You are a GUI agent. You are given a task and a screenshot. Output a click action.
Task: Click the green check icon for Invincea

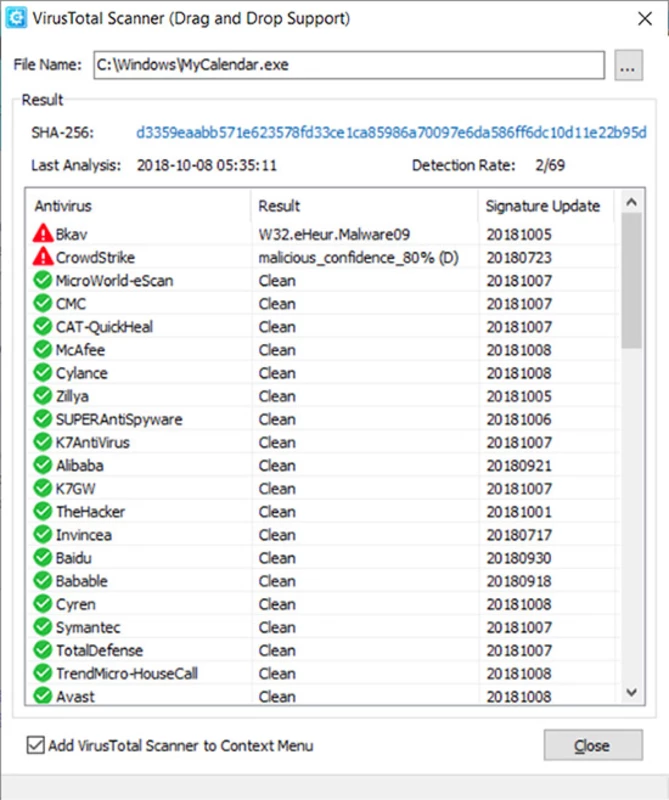(x=43, y=534)
